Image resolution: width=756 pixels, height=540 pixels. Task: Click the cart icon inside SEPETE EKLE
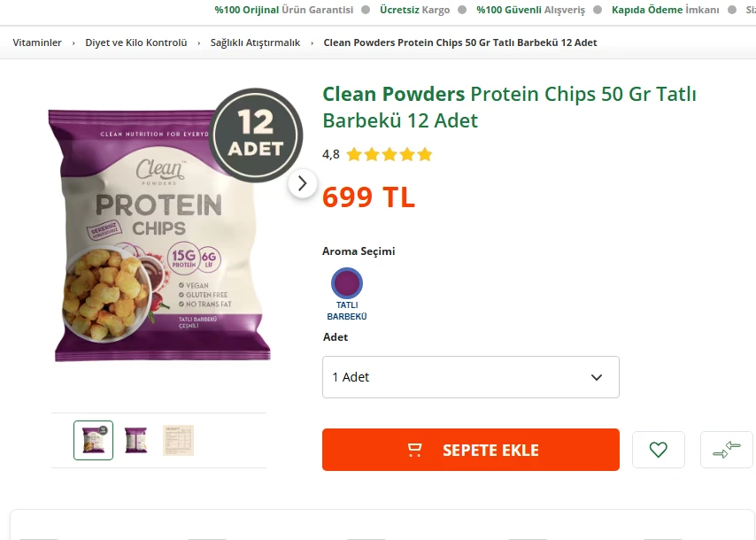coord(413,450)
